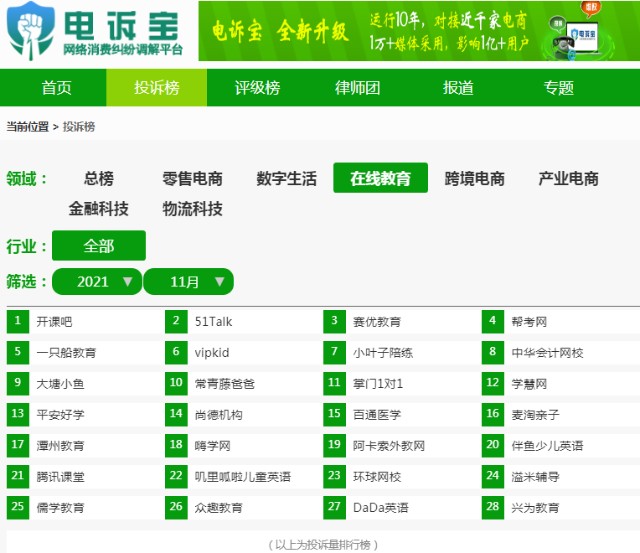Open the 腾讯课堂 ranking entry
The height and width of the screenshot is (553, 640).
60,477
